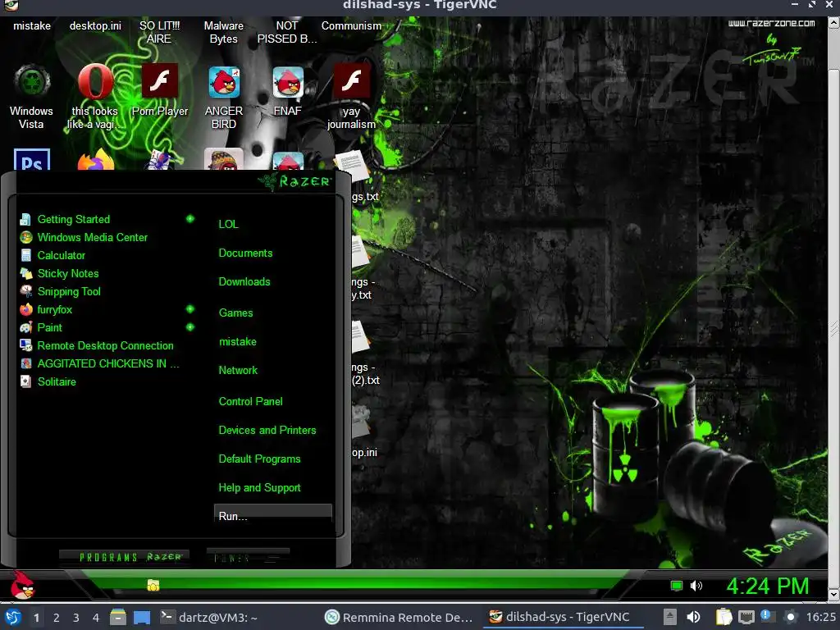The width and height of the screenshot is (840, 630).
Task: Click the POWER button in start menu
Action: click(x=248, y=557)
